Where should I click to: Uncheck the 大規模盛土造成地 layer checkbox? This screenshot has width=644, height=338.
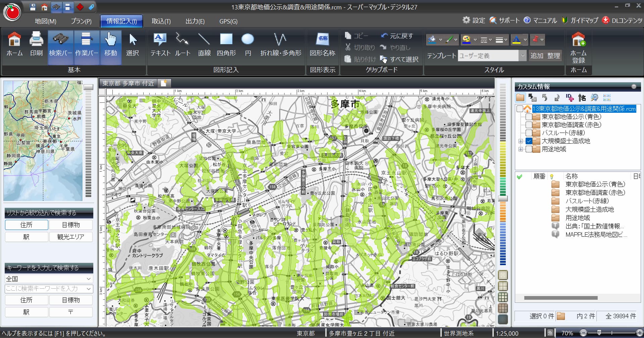pyautogui.click(x=529, y=141)
